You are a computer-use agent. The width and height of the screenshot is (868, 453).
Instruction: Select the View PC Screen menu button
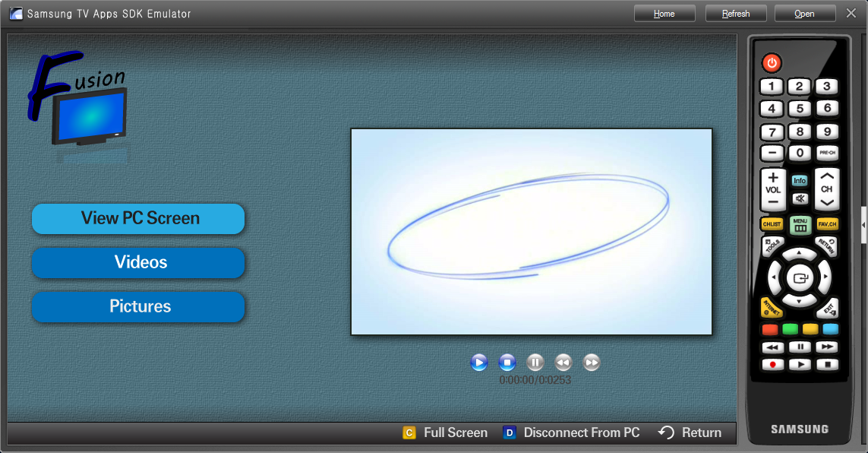138,219
